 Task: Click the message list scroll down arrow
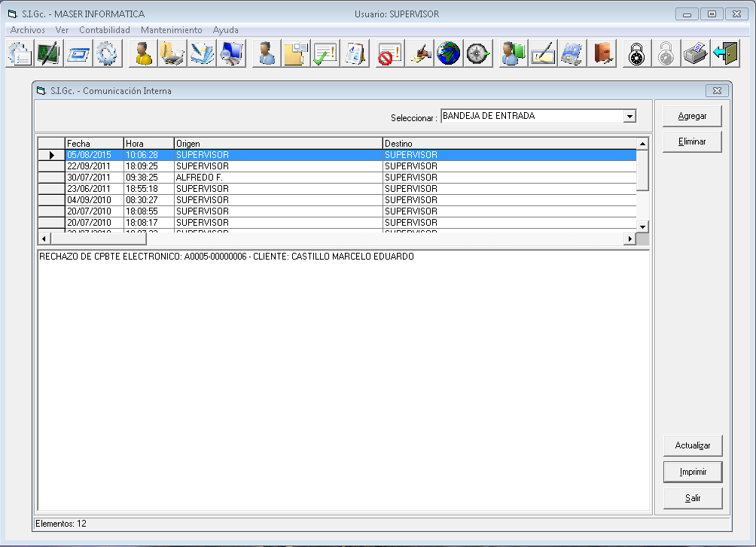click(642, 226)
